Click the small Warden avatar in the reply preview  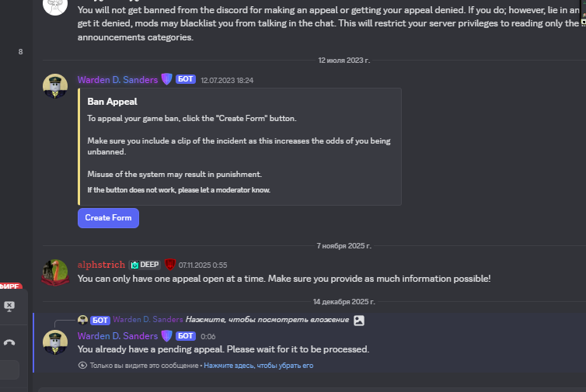click(82, 320)
